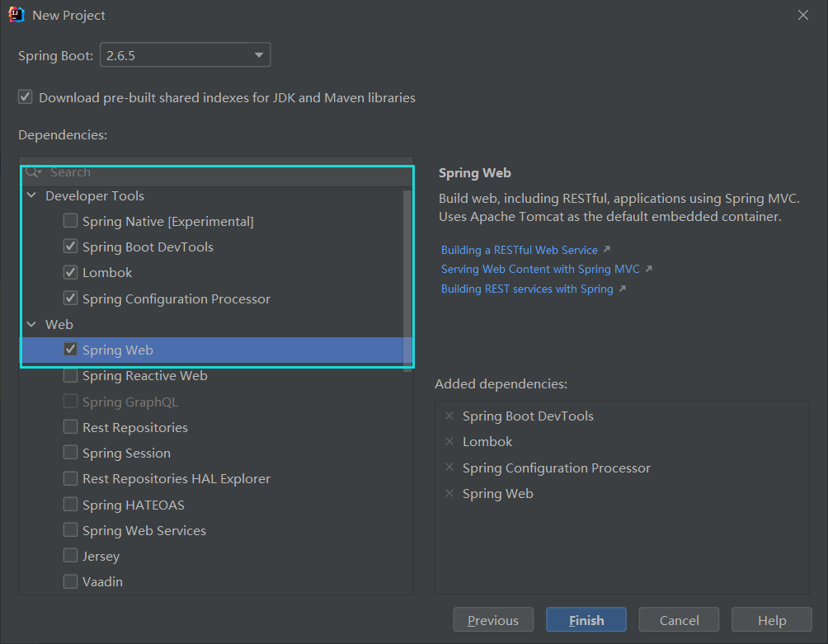The image size is (828, 644).
Task: Open Building REST services with Spring link
Action: tap(527, 289)
